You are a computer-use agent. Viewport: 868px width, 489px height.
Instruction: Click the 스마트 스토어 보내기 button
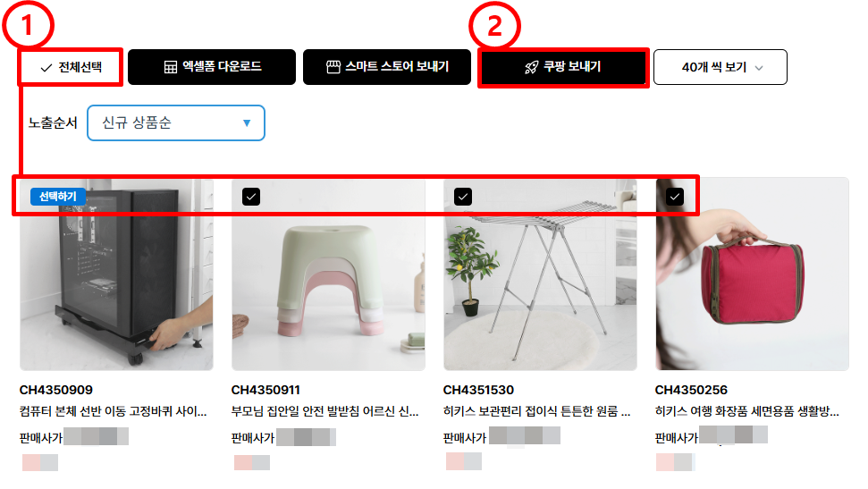pos(387,67)
